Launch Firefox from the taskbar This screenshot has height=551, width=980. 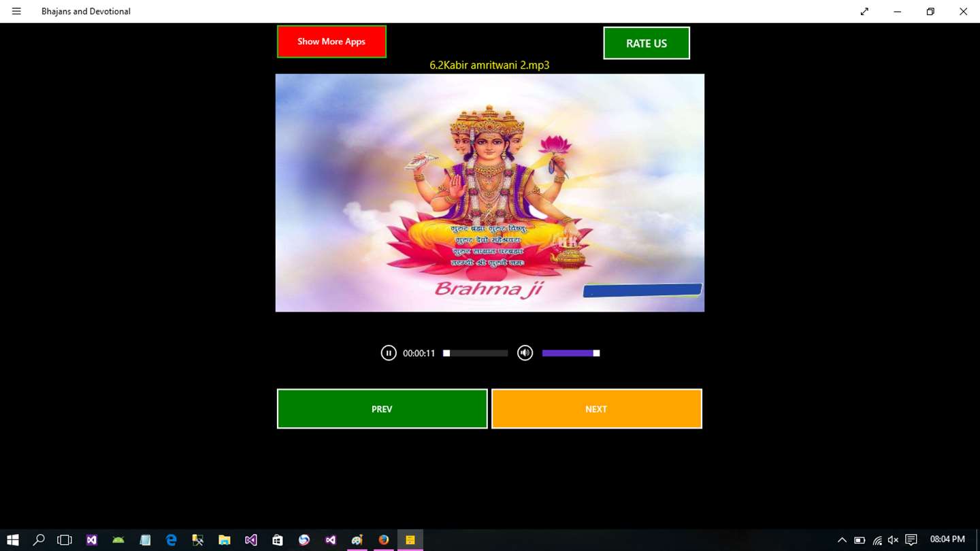coord(384,540)
